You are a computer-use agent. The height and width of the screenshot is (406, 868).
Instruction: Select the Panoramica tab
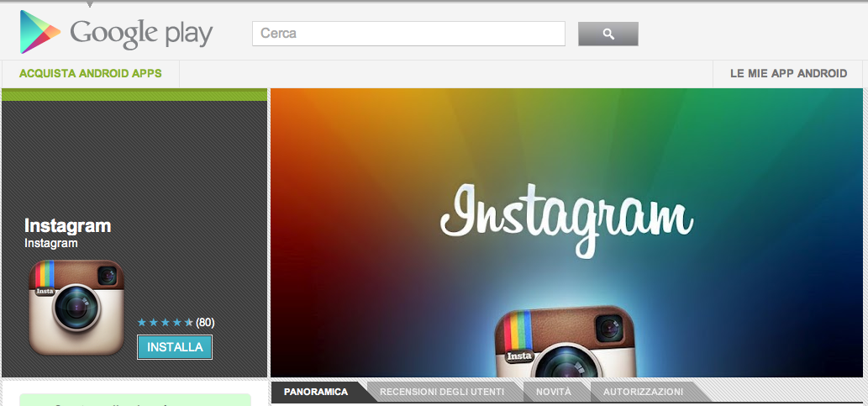coord(316,392)
